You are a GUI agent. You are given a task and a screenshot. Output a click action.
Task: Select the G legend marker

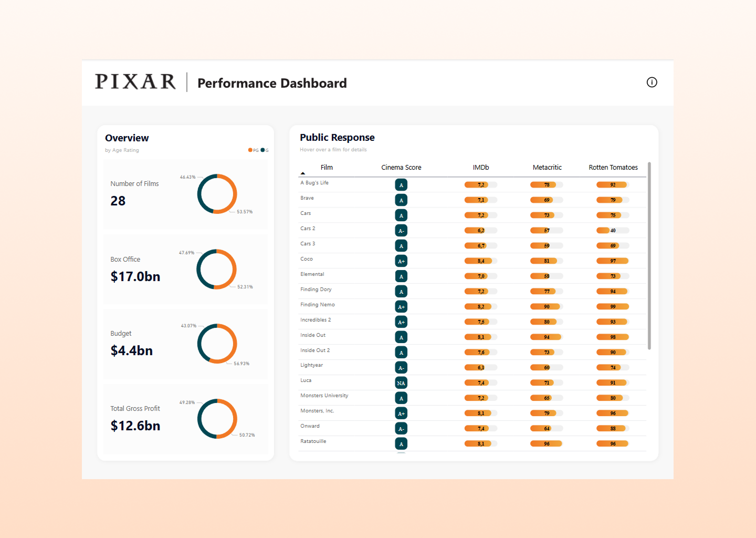click(x=263, y=150)
